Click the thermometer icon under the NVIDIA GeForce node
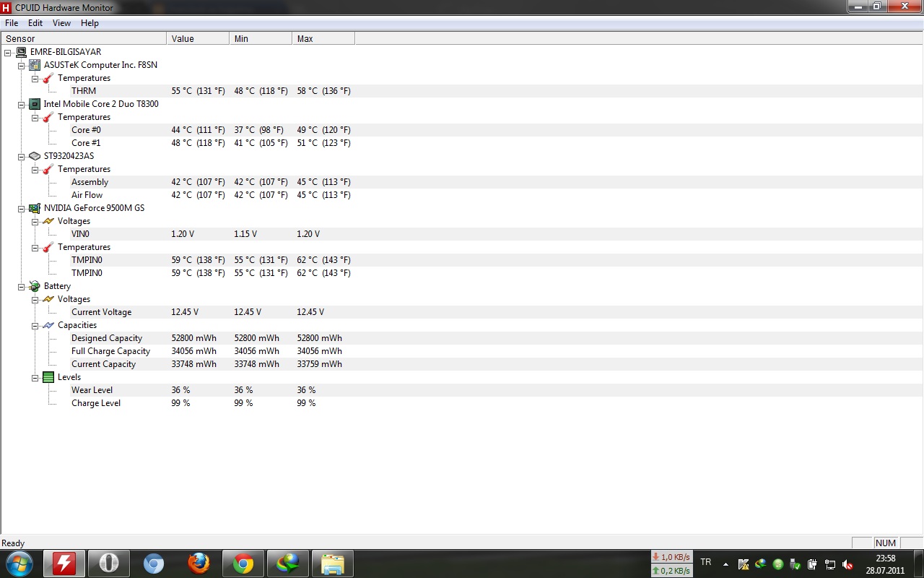The image size is (924, 578). pyautogui.click(x=48, y=247)
